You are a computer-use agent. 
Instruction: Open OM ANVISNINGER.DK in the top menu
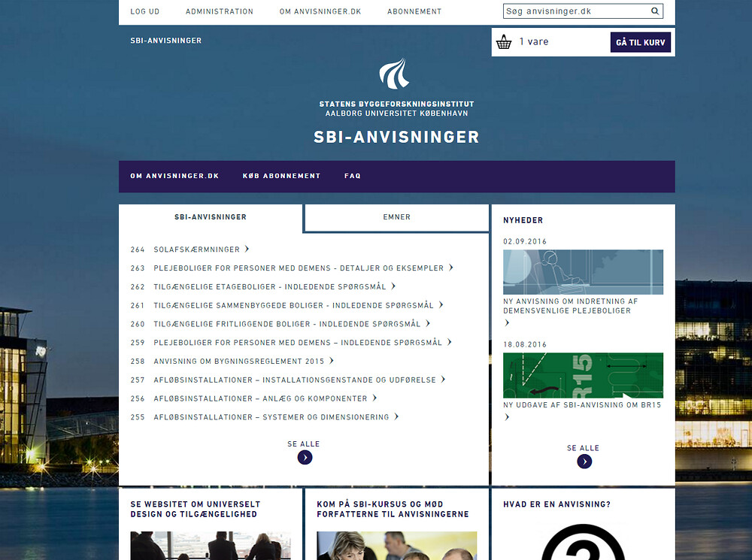pos(320,11)
